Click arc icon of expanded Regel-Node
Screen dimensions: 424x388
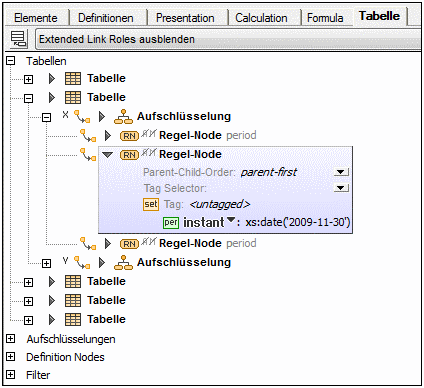coord(88,155)
